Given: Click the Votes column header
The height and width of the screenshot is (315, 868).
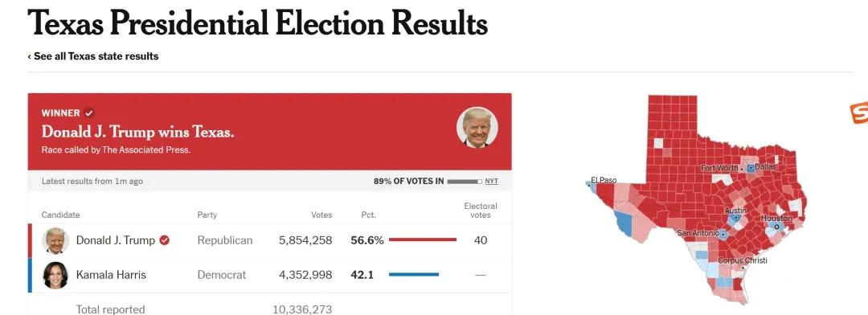Looking at the screenshot, I should pos(321,215).
